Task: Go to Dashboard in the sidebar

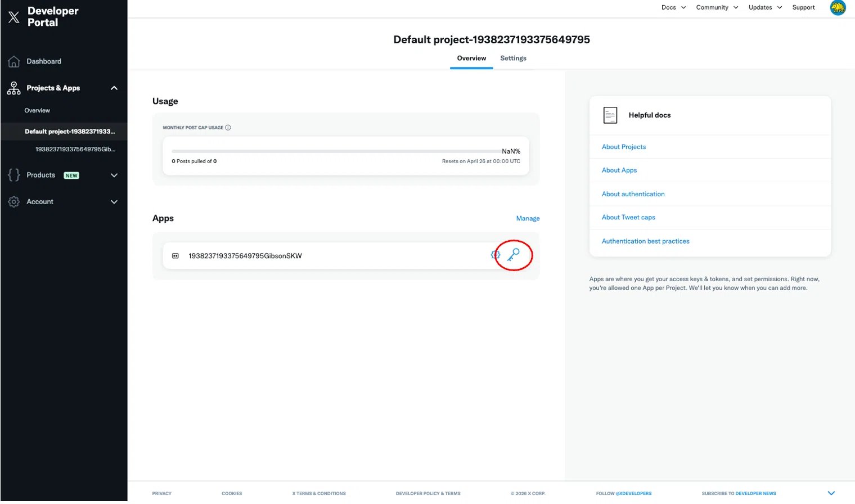Action: [x=44, y=61]
